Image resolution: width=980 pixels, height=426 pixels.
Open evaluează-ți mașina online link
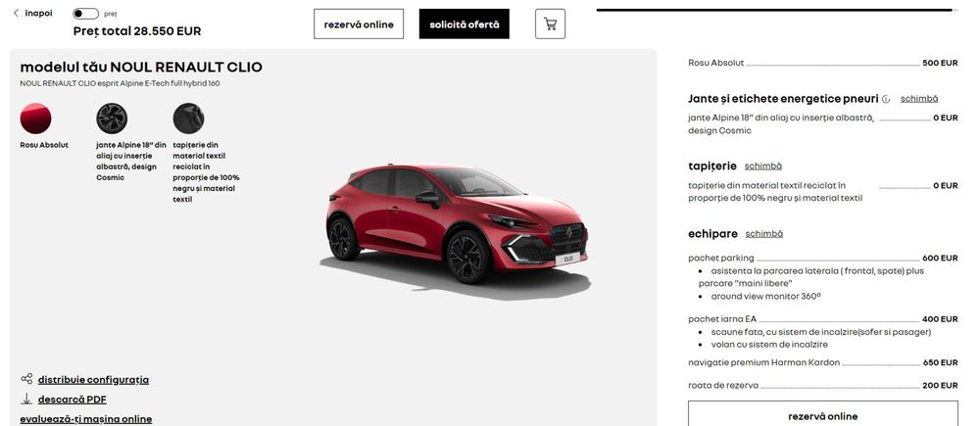pos(85,419)
